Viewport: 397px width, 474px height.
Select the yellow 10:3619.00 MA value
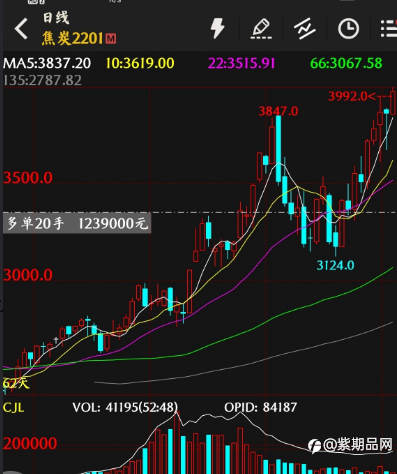(x=140, y=63)
